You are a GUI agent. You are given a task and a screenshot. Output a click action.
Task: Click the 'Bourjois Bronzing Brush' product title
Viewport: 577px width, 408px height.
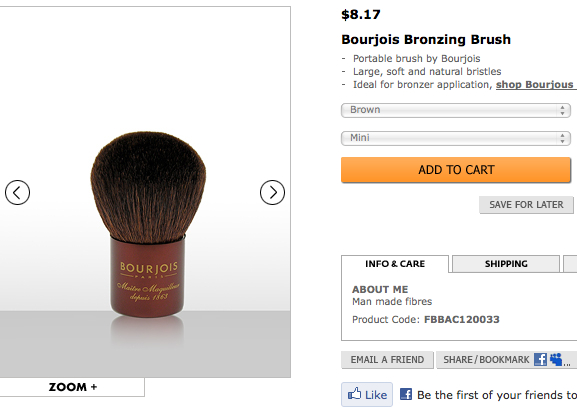coord(426,39)
